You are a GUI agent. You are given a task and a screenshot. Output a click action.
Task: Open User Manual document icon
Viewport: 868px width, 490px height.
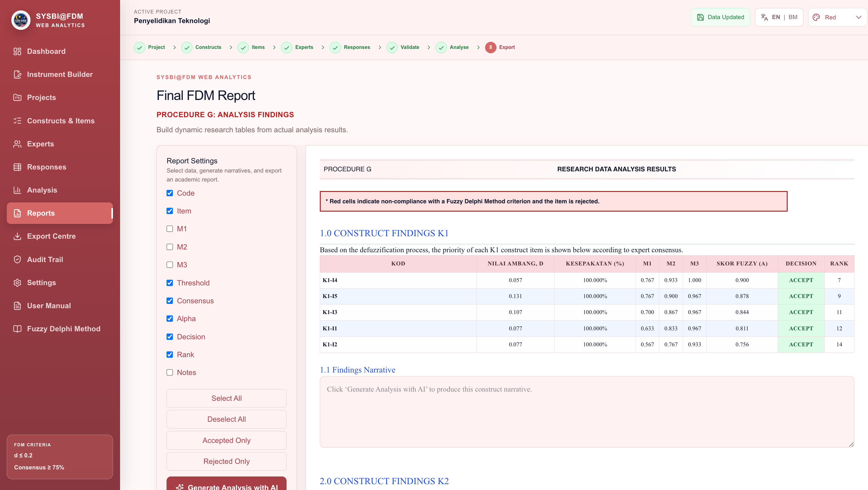pos(17,306)
